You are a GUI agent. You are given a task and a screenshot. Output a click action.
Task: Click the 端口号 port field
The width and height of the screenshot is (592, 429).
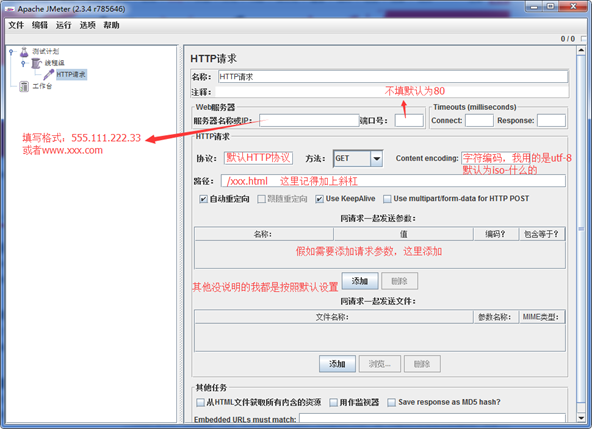tap(409, 120)
